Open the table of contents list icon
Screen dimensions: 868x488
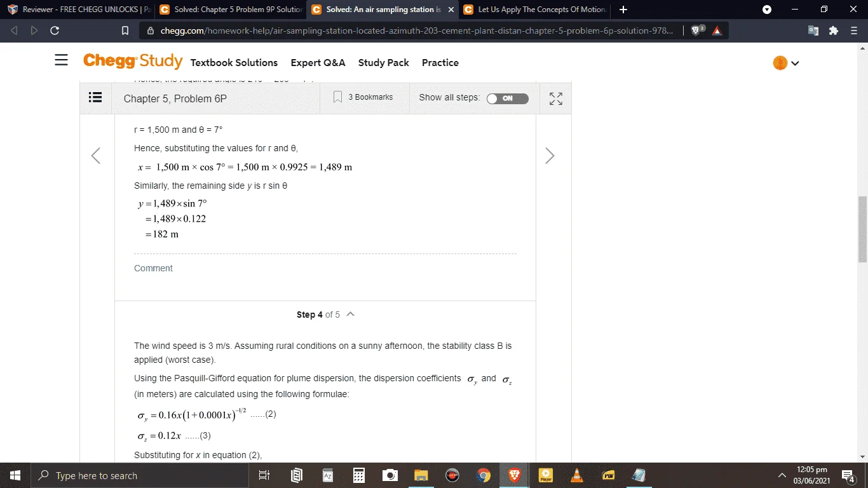tap(95, 97)
